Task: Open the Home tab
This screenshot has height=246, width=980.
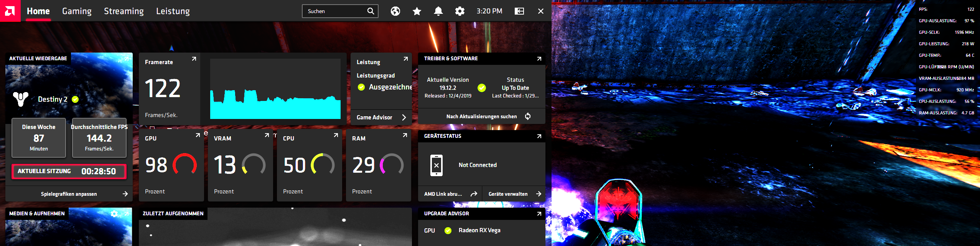Action: pyautogui.click(x=38, y=11)
